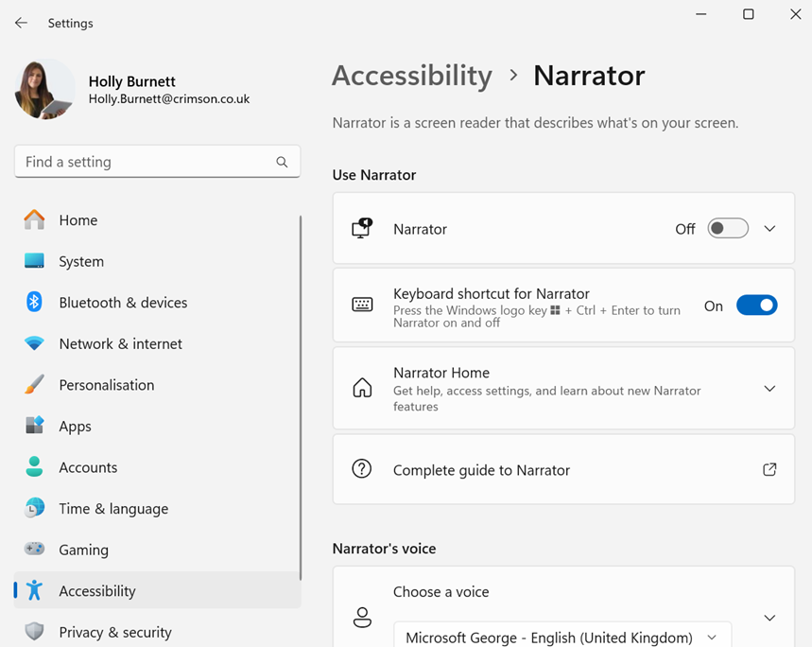This screenshot has width=812, height=647.
Task: Expand the Choose a voice chevron
Action: tap(769, 618)
